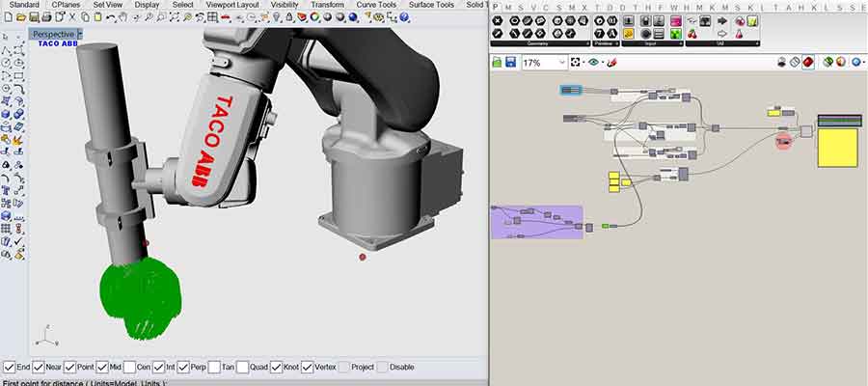The height and width of the screenshot is (386, 868).
Task: Click the cherries icon in Util panel
Action: click(692, 34)
